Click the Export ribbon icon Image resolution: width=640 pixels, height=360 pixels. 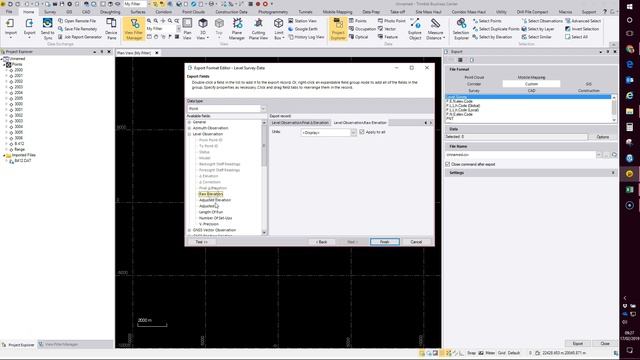(29, 28)
